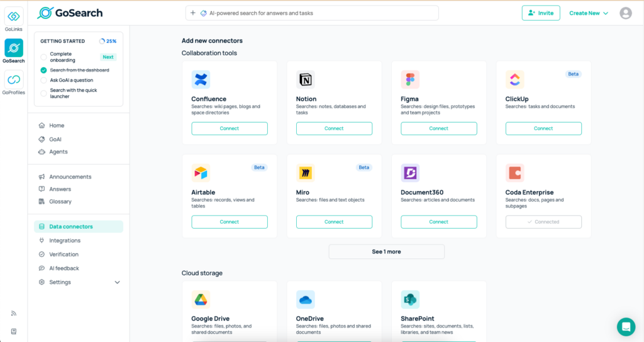Screen dimensions: 644x342
Task: Expand collaboration tools with See 1 more
Action: (x=387, y=251)
